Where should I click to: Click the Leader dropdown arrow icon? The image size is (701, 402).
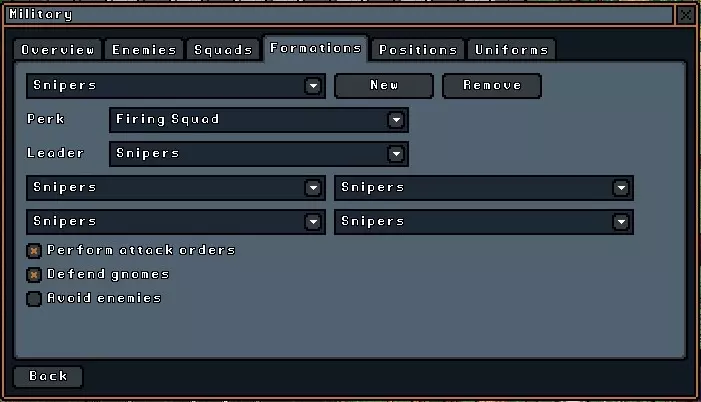click(396, 154)
